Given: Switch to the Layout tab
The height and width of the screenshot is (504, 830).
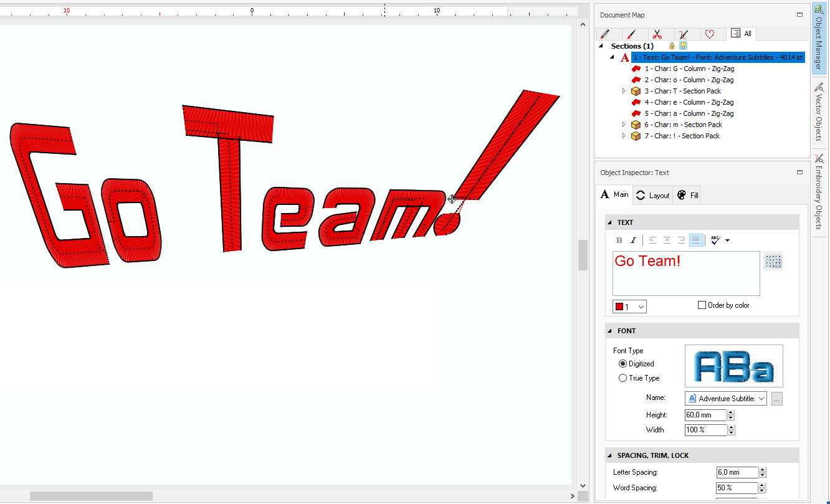Looking at the screenshot, I should [652, 195].
